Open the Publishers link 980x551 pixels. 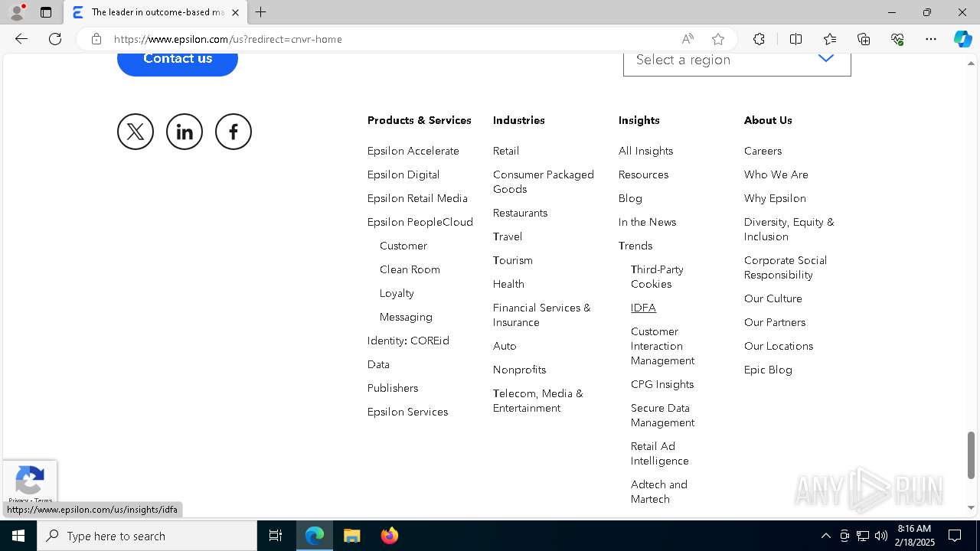tap(393, 388)
